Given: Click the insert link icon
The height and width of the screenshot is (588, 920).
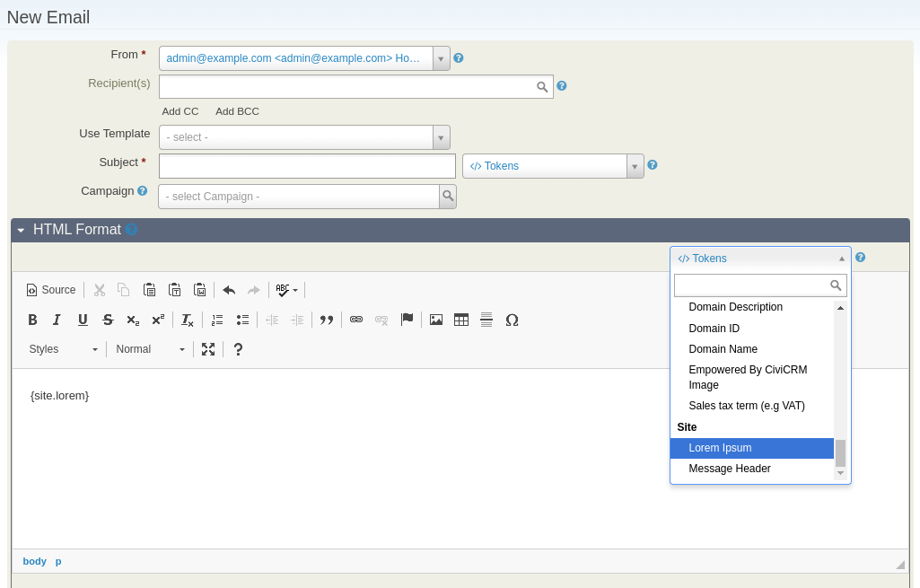Looking at the screenshot, I should (x=356, y=320).
